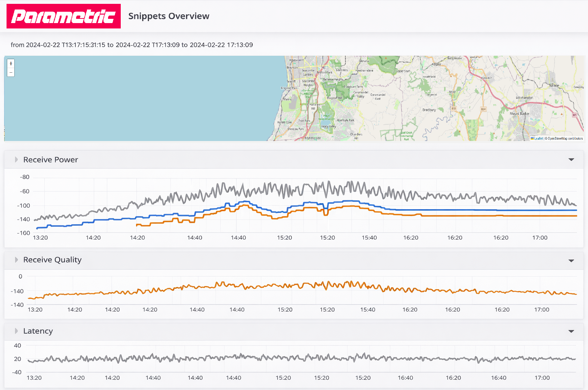Viewport: 588px width, 390px height.
Task: Zoom out on the map
Action: click(11, 72)
